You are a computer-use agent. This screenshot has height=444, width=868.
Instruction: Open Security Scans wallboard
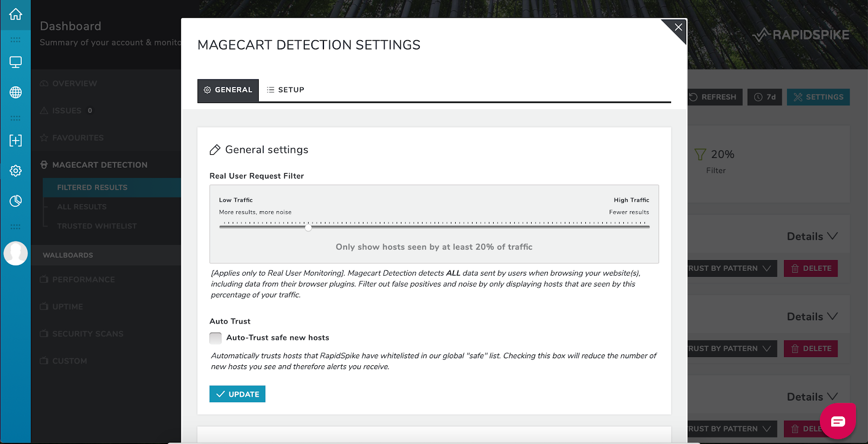click(x=82, y=334)
